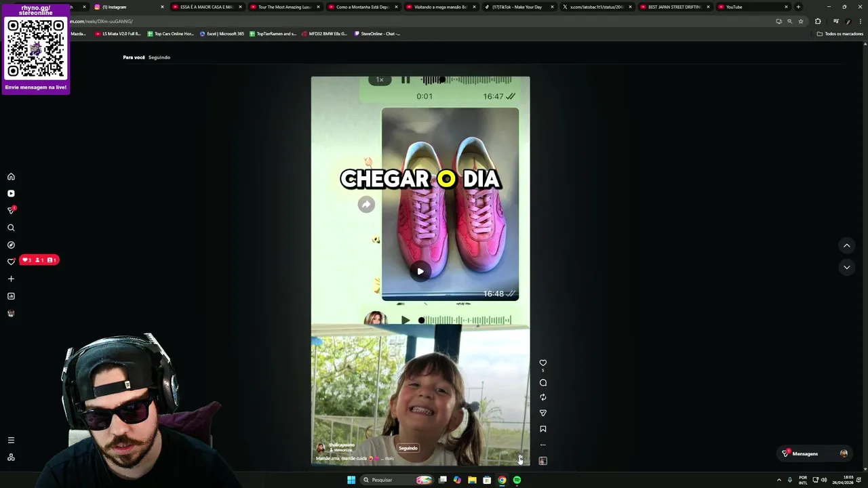This screenshot has width=868, height=488.
Task: Open File Explorer from the taskbar
Action: click(472, 480)
